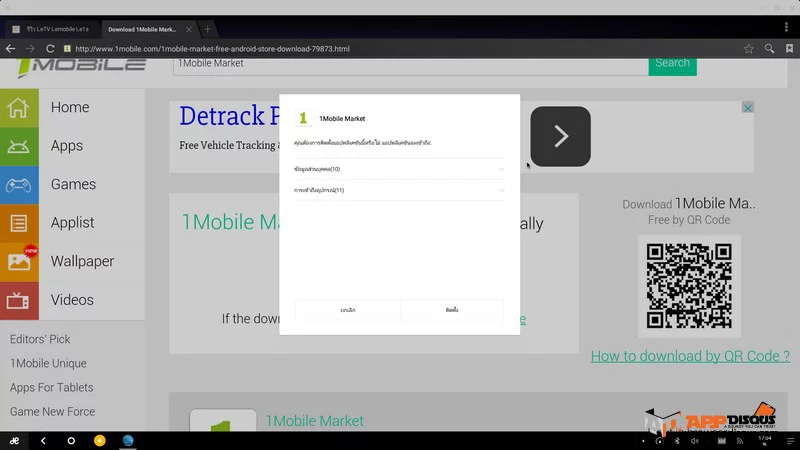Open the globe browser icon in taskbar

pos(128,440)
